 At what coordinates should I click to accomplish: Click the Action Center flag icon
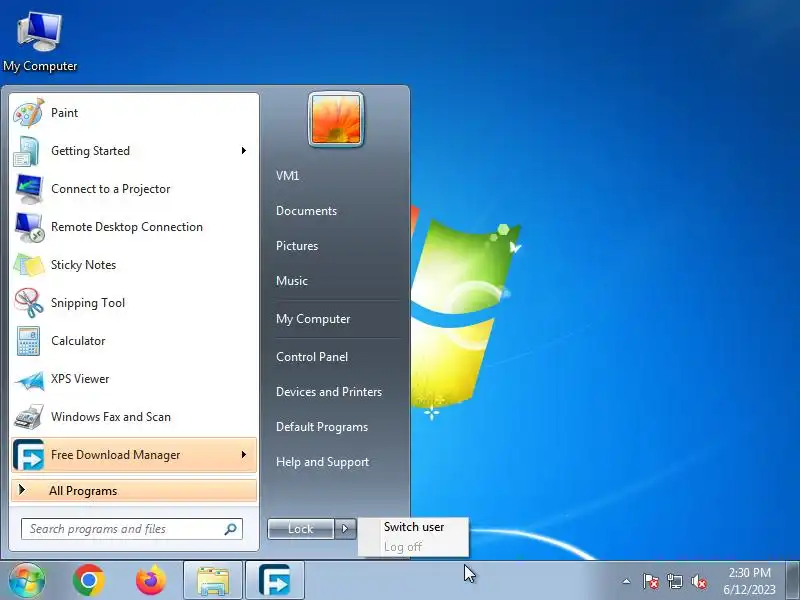651,581
